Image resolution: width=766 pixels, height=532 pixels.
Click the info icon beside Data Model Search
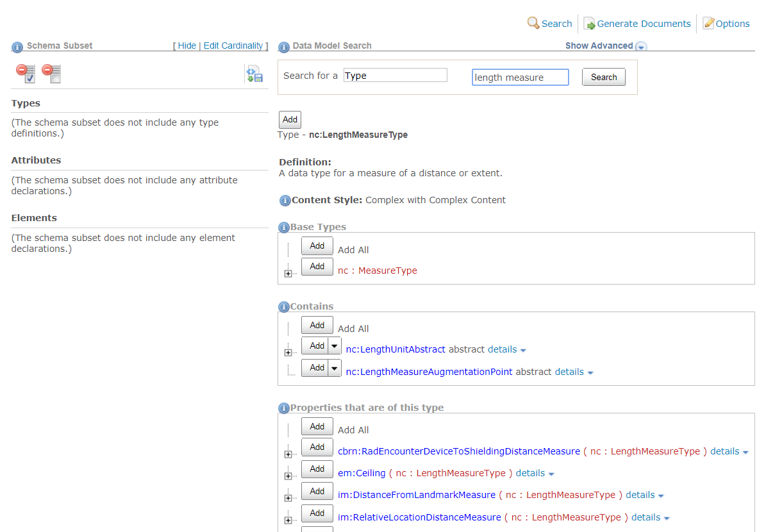[x=283, y=47]
